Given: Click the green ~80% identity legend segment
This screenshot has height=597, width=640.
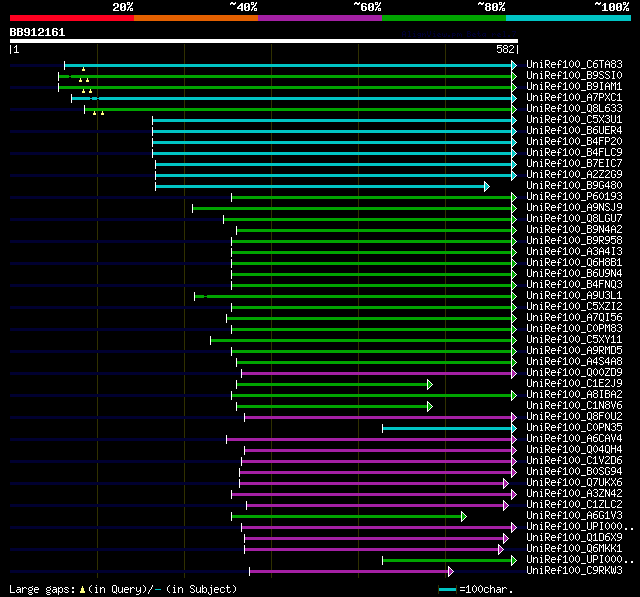Looking at the screenshot, I should pyautogui.click(x=444, y=18).
